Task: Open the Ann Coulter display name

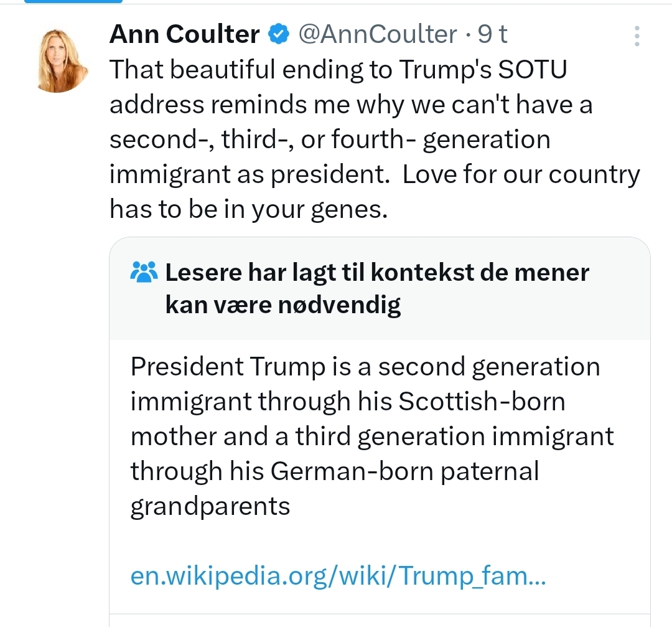Action: [185, 35]
